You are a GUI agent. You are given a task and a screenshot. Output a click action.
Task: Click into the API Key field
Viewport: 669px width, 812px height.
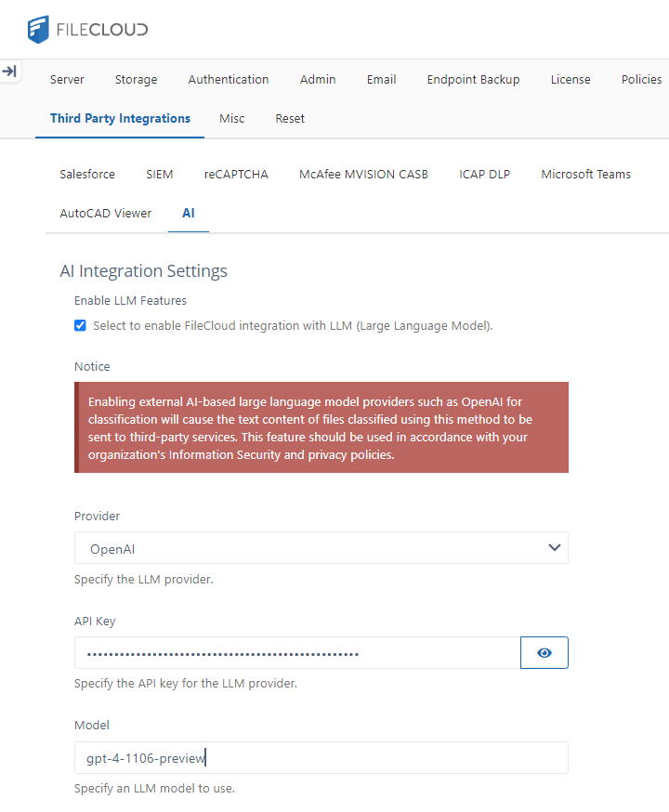pos(297,653)
